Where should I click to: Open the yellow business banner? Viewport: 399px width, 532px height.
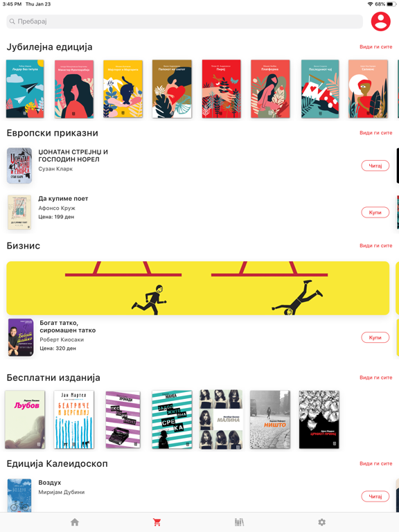198,288
